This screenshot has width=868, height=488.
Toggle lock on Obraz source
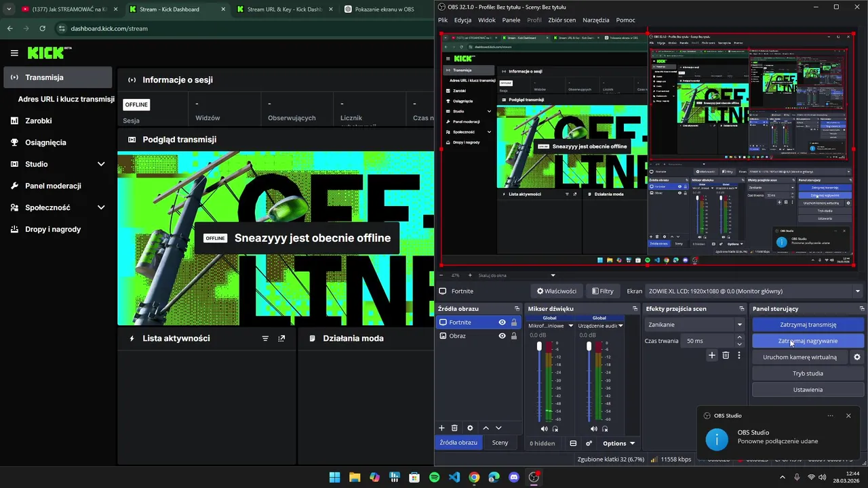point(514,335)
